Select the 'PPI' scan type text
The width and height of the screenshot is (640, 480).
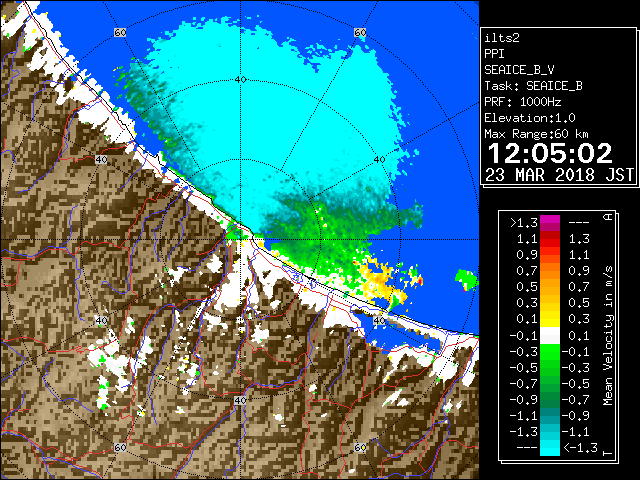click(x=494, y=54)
